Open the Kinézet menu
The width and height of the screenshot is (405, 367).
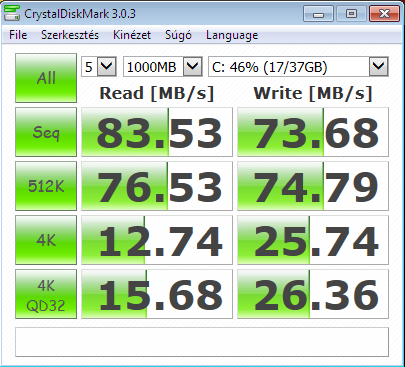click(132, 35)
